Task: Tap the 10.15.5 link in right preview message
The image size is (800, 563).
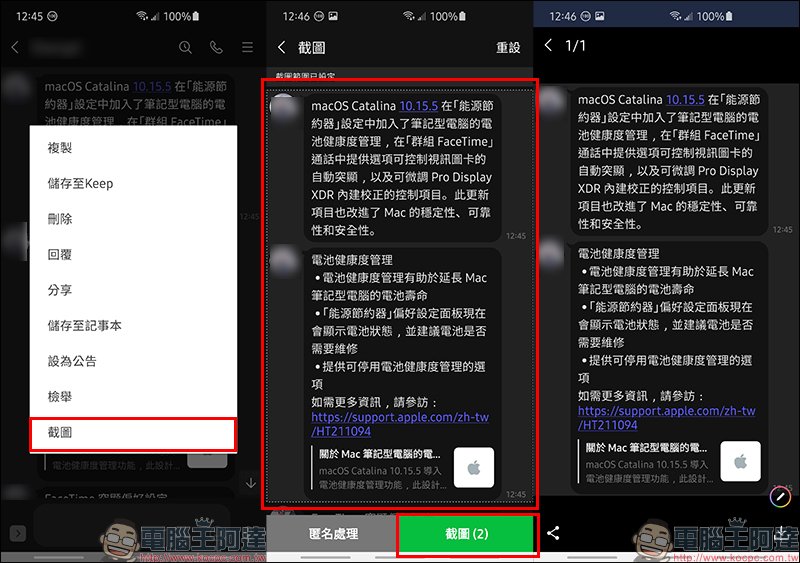Action: click(685, 100)
